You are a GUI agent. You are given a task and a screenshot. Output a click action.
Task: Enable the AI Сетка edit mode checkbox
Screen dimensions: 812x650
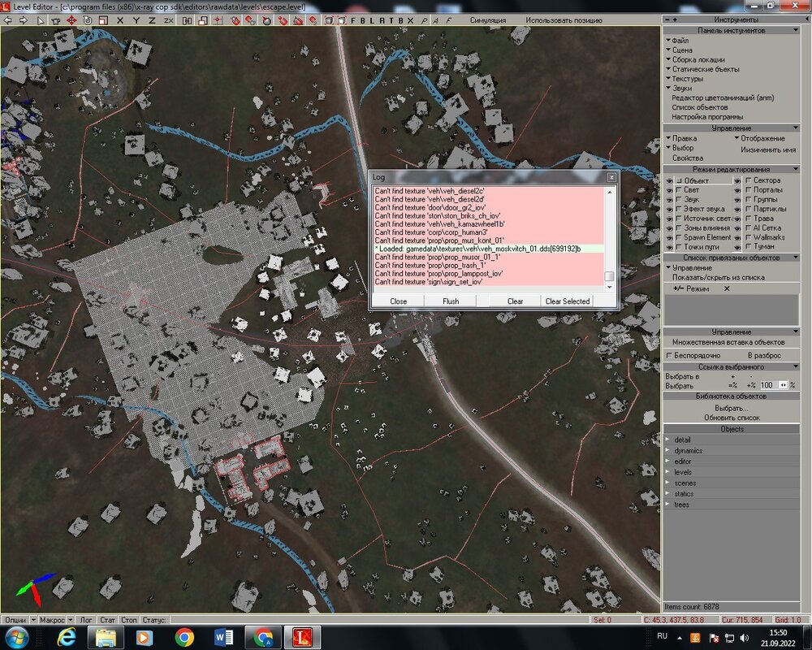click(749, 227)
